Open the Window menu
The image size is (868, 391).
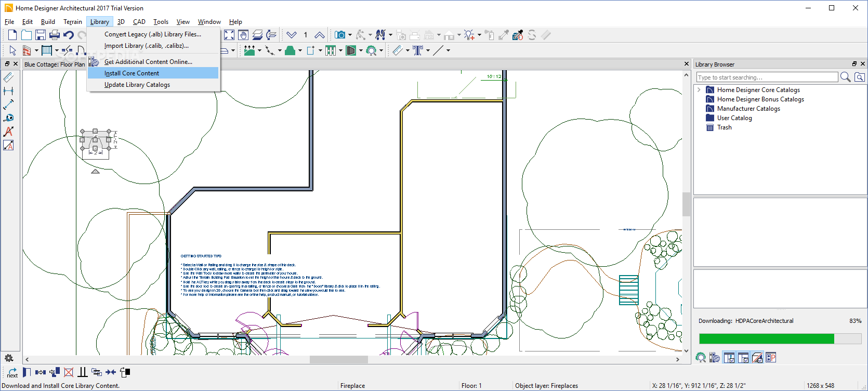(x=209, y=22)
